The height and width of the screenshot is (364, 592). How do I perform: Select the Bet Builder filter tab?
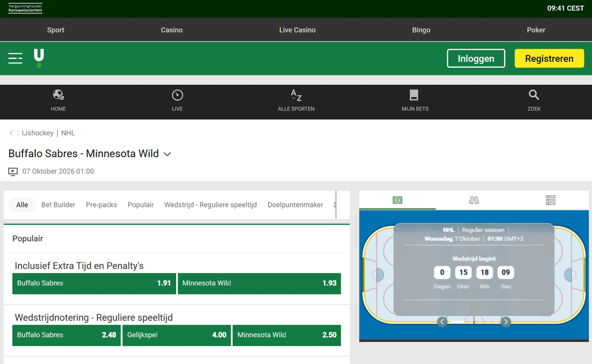(58, 205)
